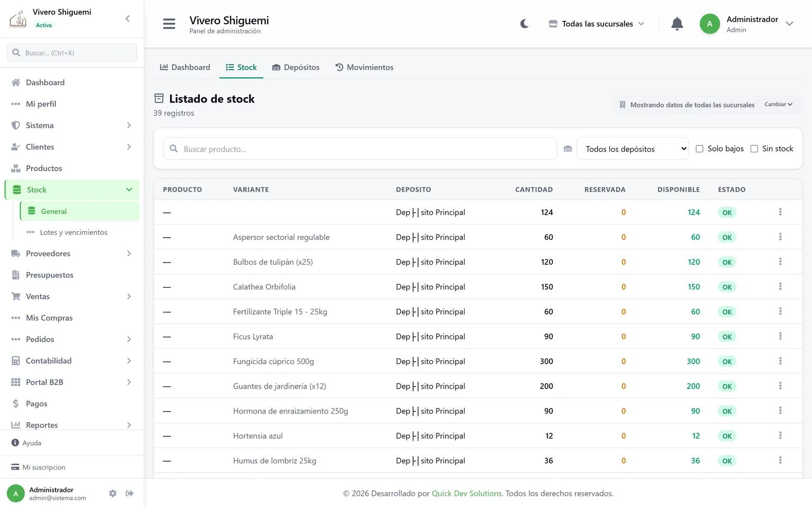Select General under Stock
The image size is (812, 508).
(x=80, y=211)
